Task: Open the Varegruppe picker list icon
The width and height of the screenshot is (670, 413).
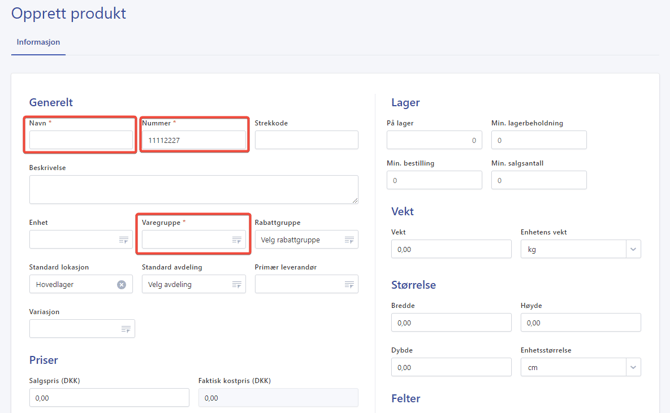Action: pos(236,240)
